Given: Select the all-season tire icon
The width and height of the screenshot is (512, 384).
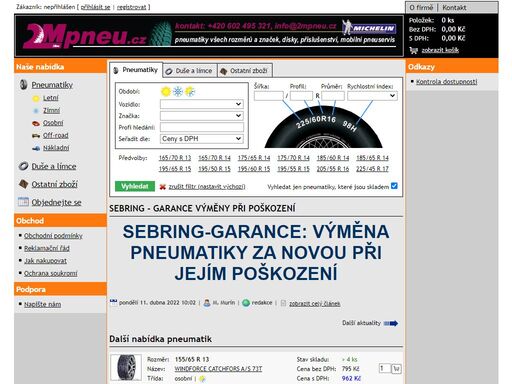Looking at the screenshot, I should click(190, 91).
